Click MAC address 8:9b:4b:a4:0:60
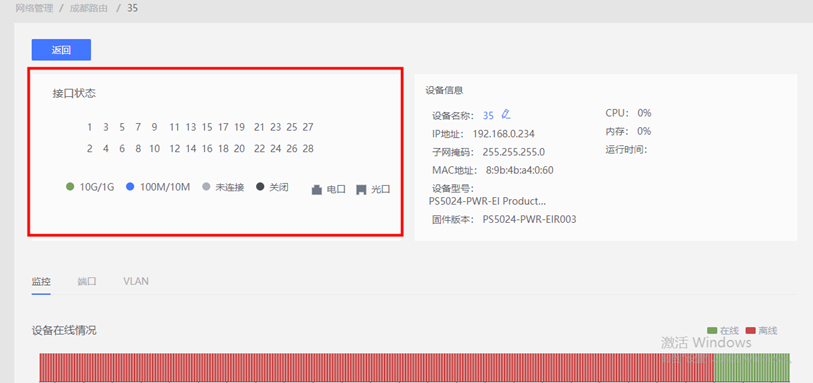The image size is (813, 383). (x=520, y=170)
